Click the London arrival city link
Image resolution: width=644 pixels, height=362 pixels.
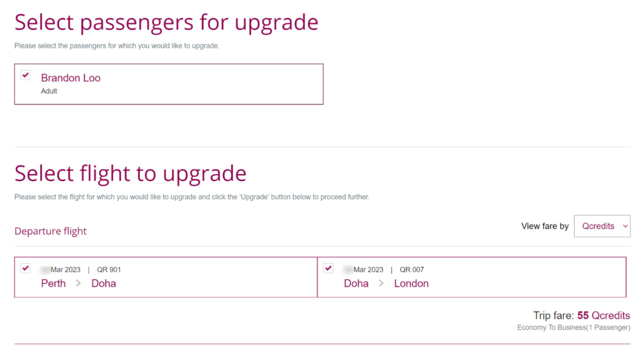click(411, 284)
